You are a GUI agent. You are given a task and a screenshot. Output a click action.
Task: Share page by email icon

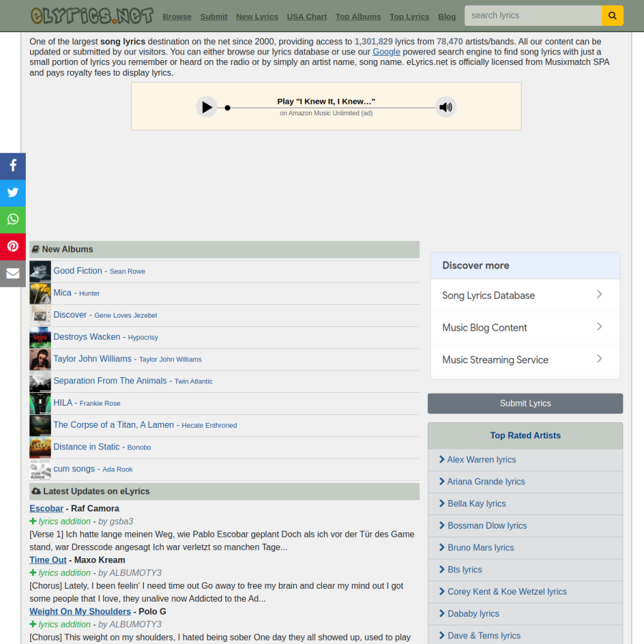pyautogui.click(x=13, y=273)
